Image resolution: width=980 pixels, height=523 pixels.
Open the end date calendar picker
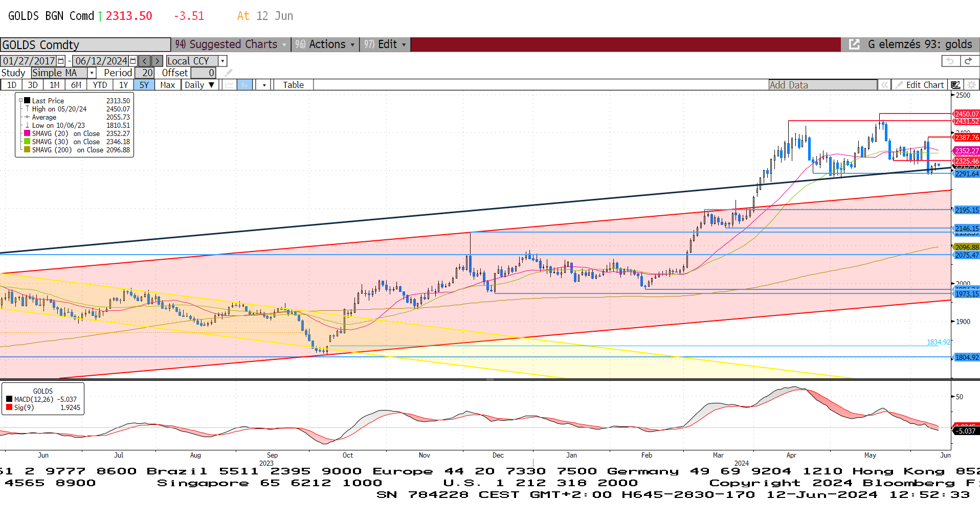[x=133, y=61]
